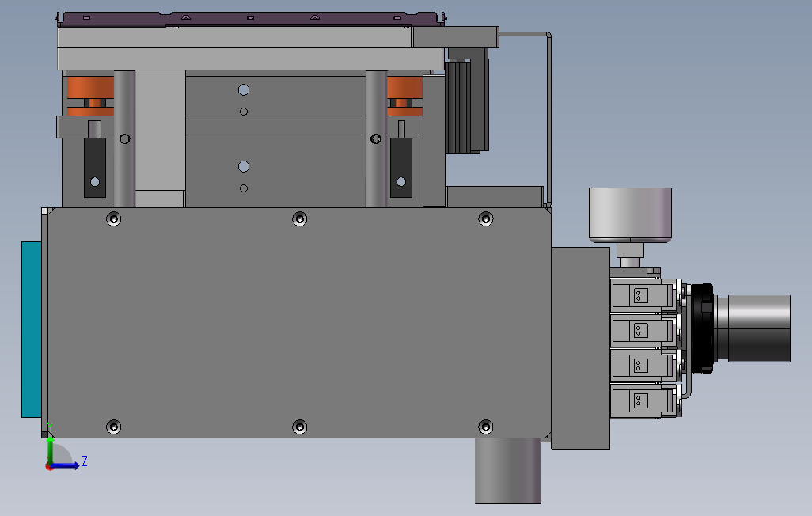Image resolution: width=812 pixels, height=516 pixels.
Task: Select the bottom connector block on the right
Action: click(643, 400)
